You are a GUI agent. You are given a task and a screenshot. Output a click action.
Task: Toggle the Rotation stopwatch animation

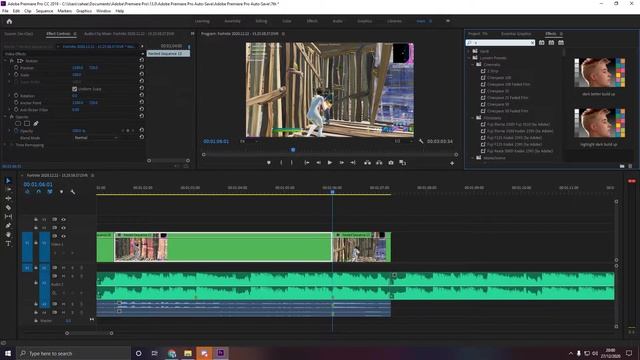click(16, 96)
